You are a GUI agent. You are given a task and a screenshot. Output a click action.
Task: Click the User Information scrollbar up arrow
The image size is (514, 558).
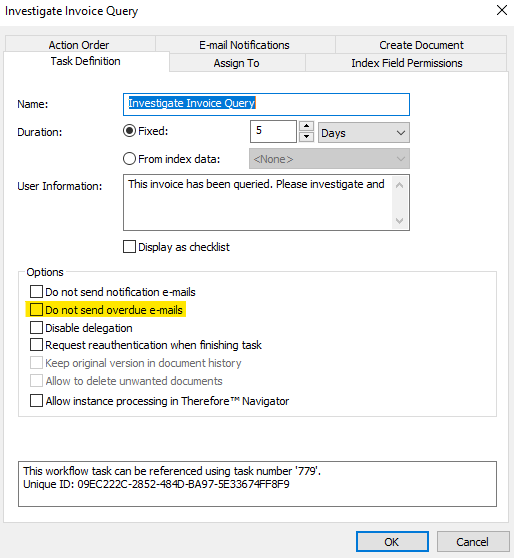click(400, 185)
